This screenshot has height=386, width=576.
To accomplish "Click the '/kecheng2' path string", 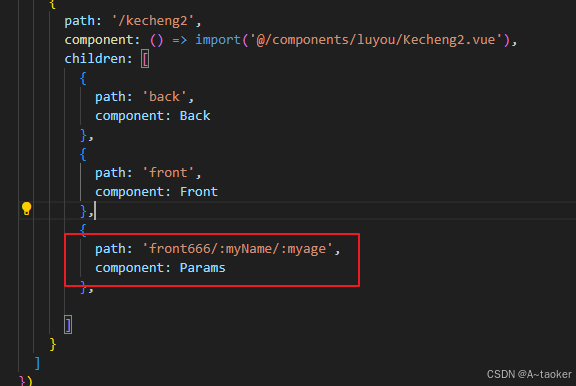I will (x=153, y=21).
